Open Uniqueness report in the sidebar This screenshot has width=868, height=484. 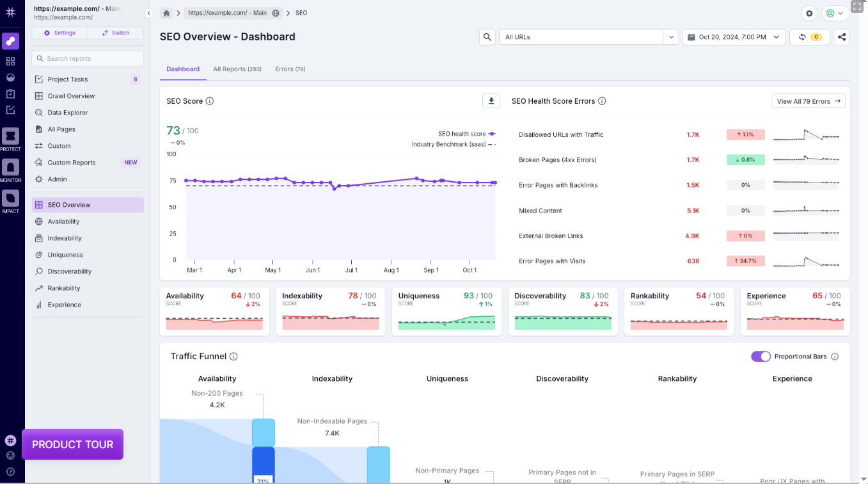pos(88,255)
